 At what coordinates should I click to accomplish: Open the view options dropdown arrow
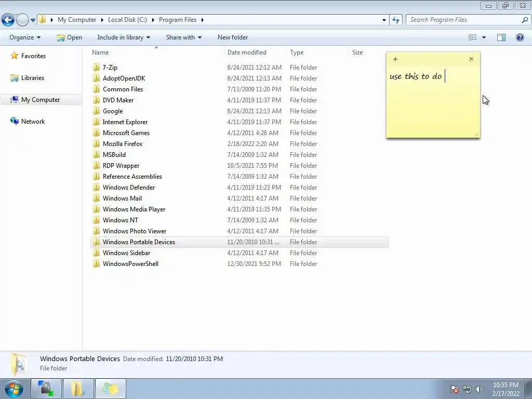point(484,37)
